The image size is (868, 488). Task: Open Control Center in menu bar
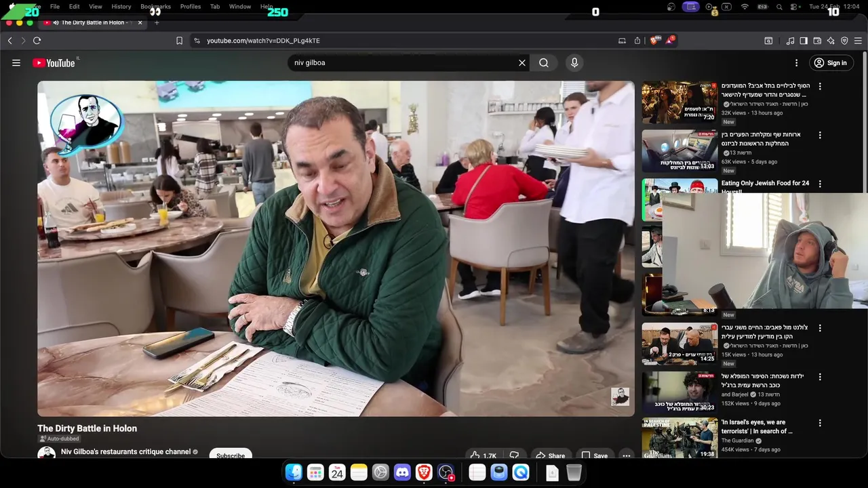pos(794,7)
